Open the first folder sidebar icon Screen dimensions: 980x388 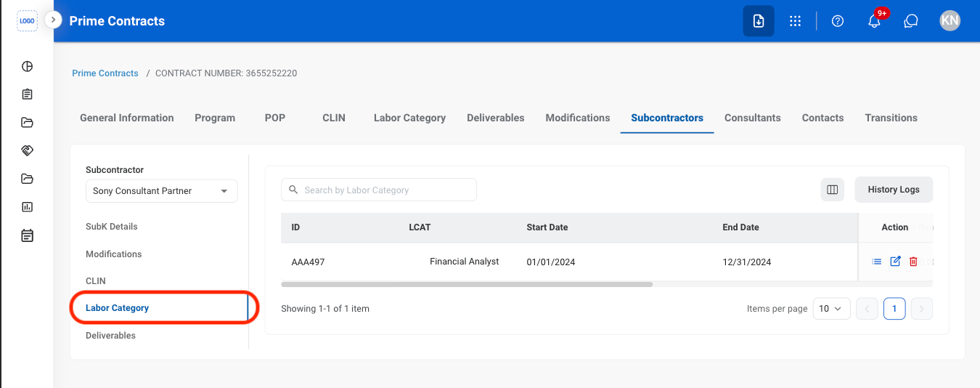27,122
